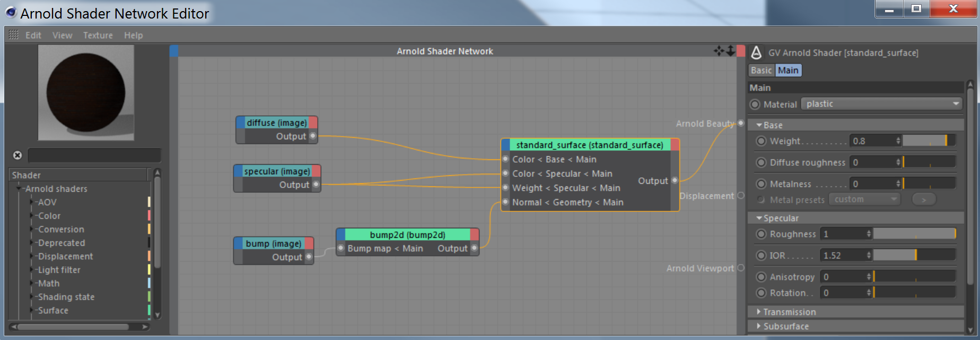Click the Arnold Viewport port
The image size is (980, 340).
coord(741,268)
